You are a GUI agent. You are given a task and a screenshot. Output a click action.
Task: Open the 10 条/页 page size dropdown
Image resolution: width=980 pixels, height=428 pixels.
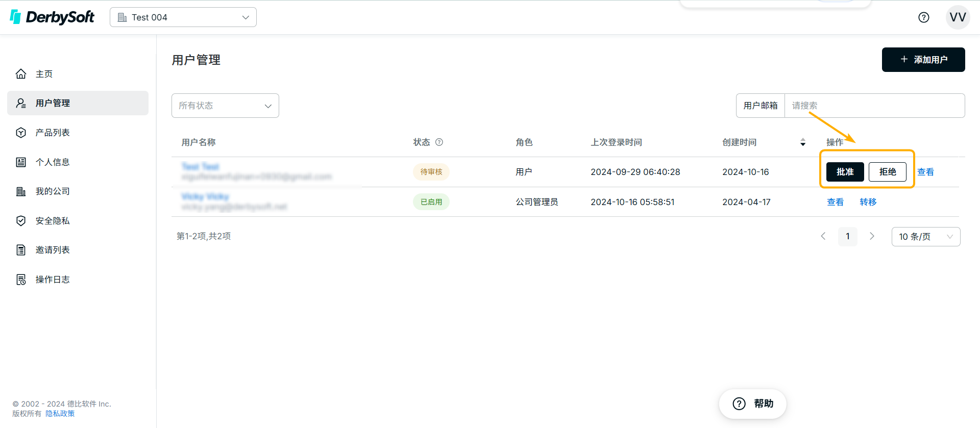(x=926, y=237)
